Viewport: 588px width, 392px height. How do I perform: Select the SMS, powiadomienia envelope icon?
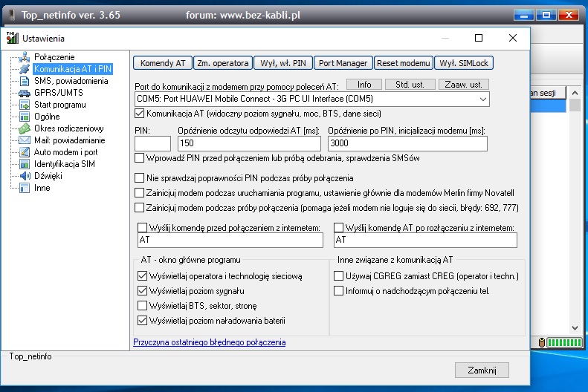pos(25,81)
